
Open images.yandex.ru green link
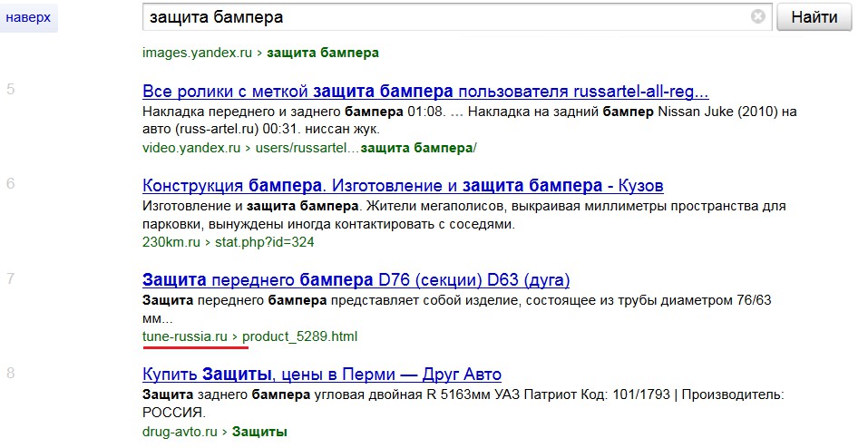pos(197,54)
